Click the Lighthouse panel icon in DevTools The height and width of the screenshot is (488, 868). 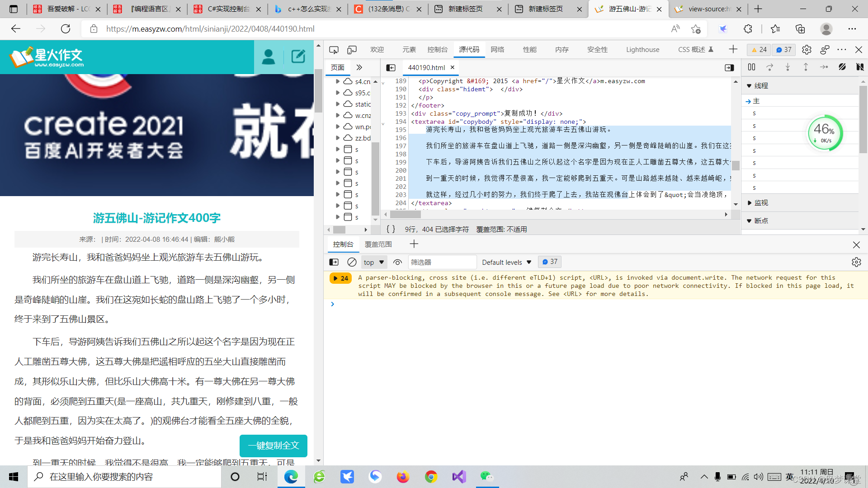643,49
